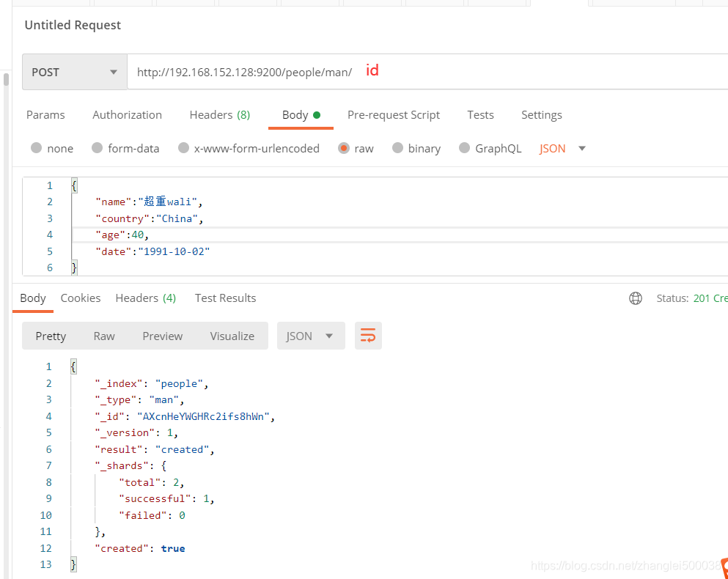
Task: Select the request Body tab
Action: pos(301,114)
